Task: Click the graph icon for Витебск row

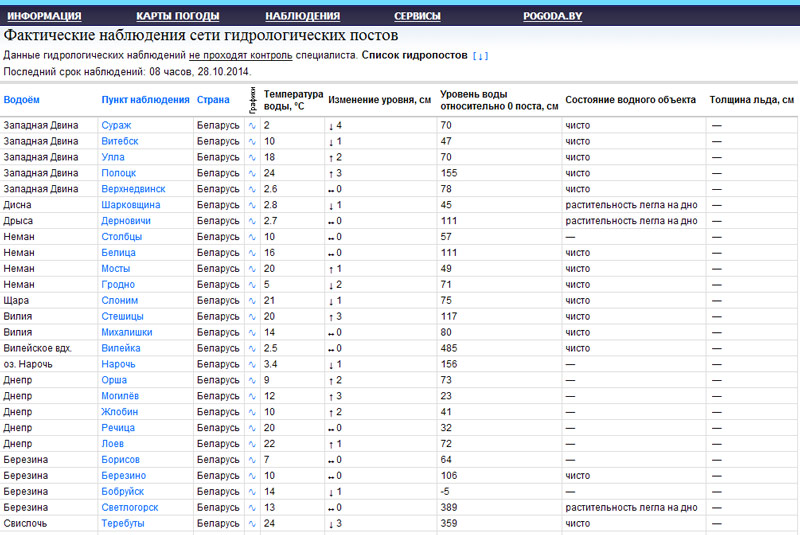Action: point(252,141)
